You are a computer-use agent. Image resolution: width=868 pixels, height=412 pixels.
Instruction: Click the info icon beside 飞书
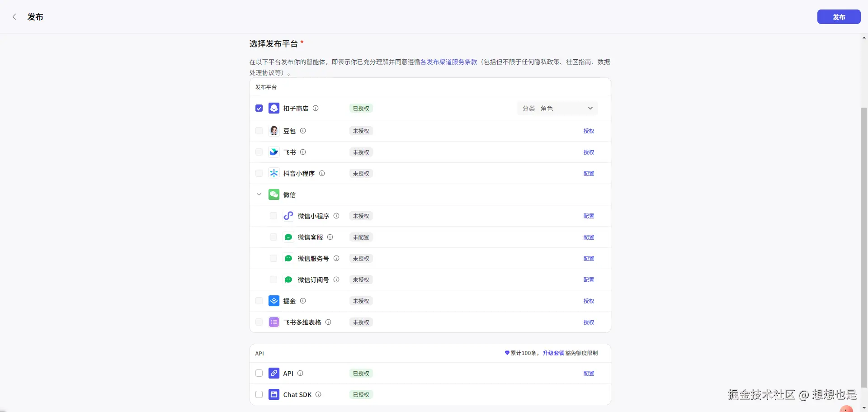pyautogui.click(x=303, y=152)
